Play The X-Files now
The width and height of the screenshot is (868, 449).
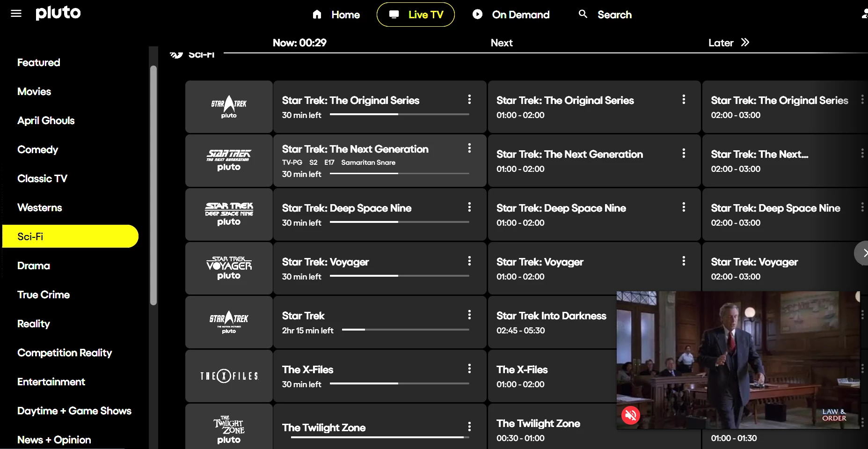pos(379,376)
